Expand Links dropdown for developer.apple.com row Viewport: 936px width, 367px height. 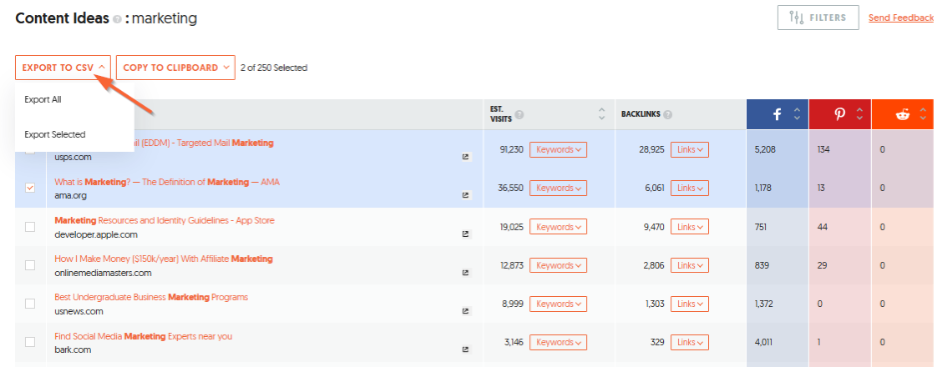pyautogui.click(x=689, y=227)
